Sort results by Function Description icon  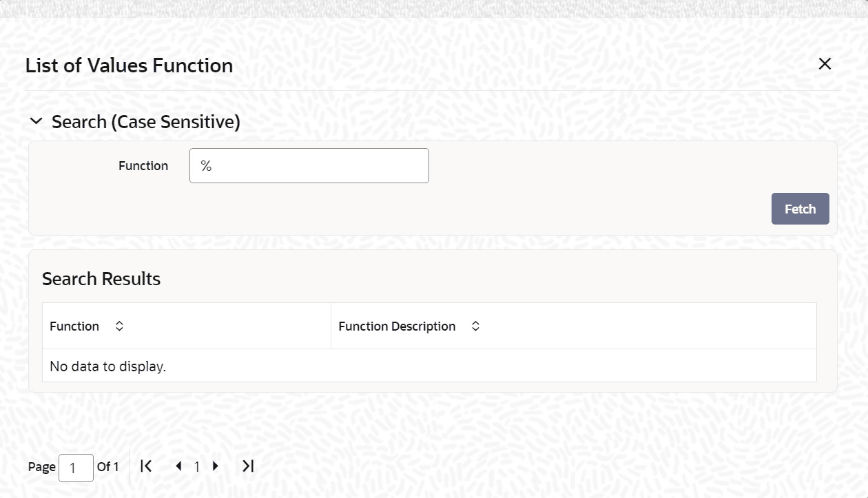click(475, 326)
